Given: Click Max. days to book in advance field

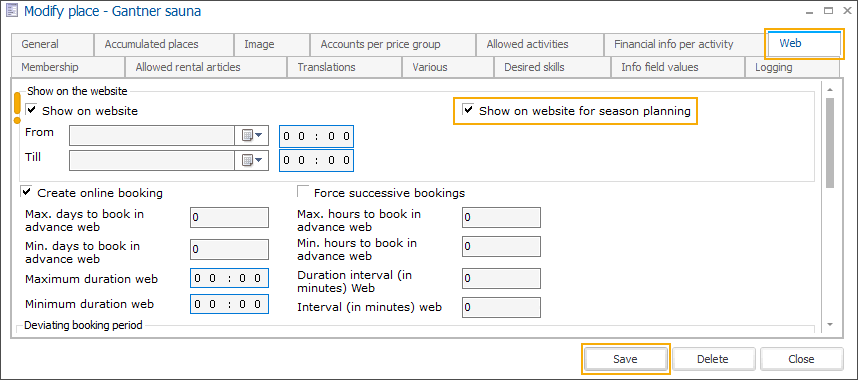Looking at the screenshot, I should coord(229,217).
